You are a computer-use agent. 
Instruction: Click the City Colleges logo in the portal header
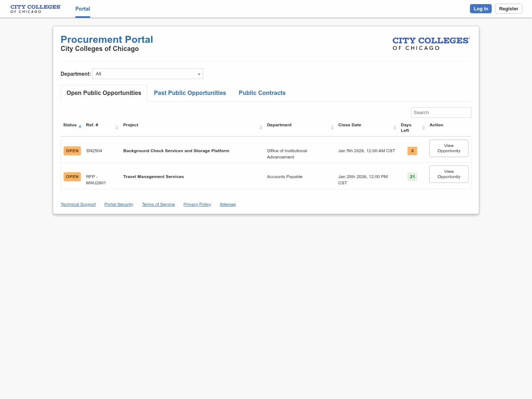coord(431,43)
